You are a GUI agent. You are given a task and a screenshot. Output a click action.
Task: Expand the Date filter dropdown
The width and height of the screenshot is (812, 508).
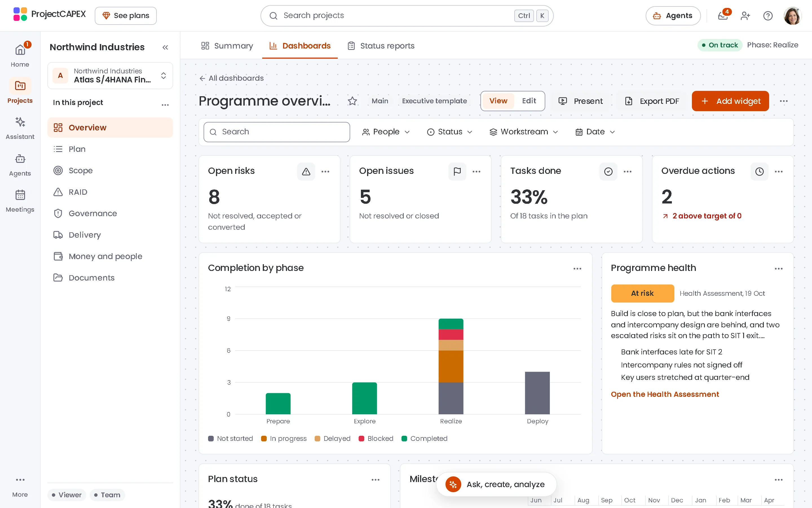(595, 132)
